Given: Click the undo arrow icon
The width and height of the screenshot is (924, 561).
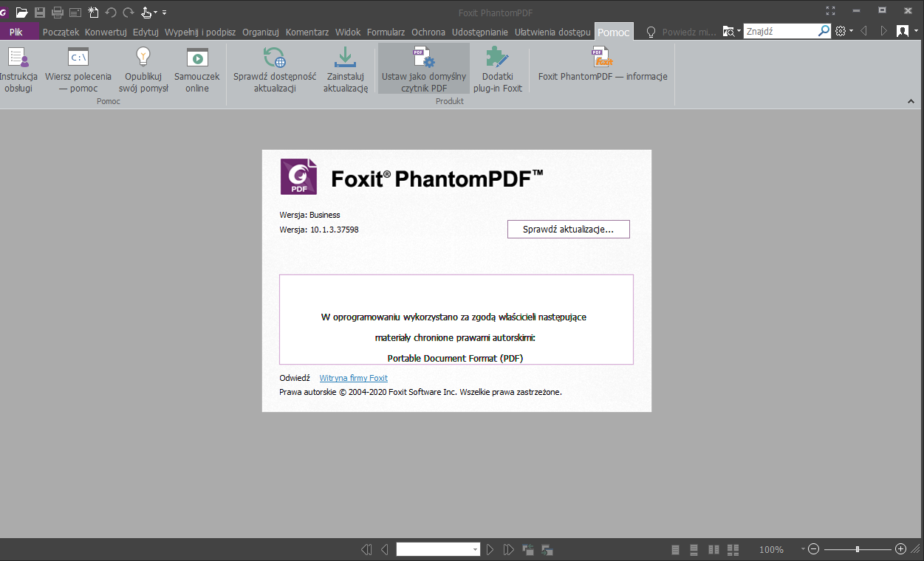Looking at the screenshot, I should pyautogui.click(x=111, y=13).
